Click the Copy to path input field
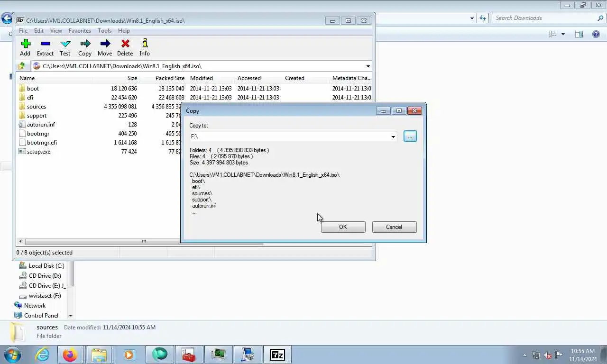Image resolution: width=607 pixels, height=364 pixels. tap(289, 136)
